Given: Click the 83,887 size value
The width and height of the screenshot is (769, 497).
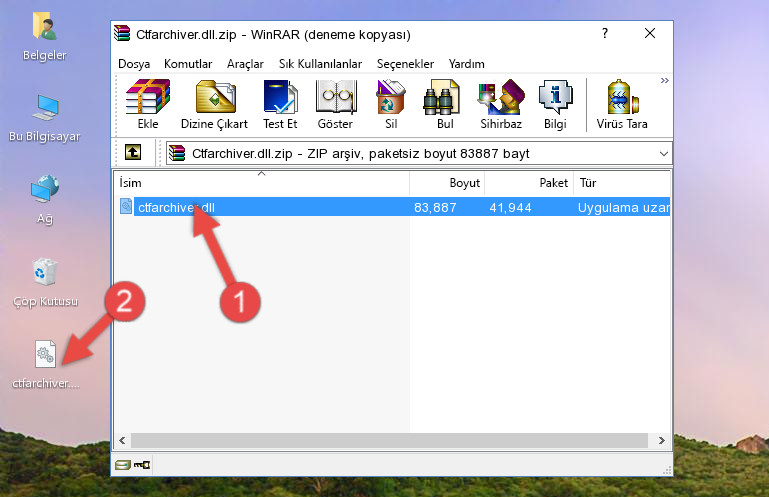Looking at the screenshot, I should (435, 208).
